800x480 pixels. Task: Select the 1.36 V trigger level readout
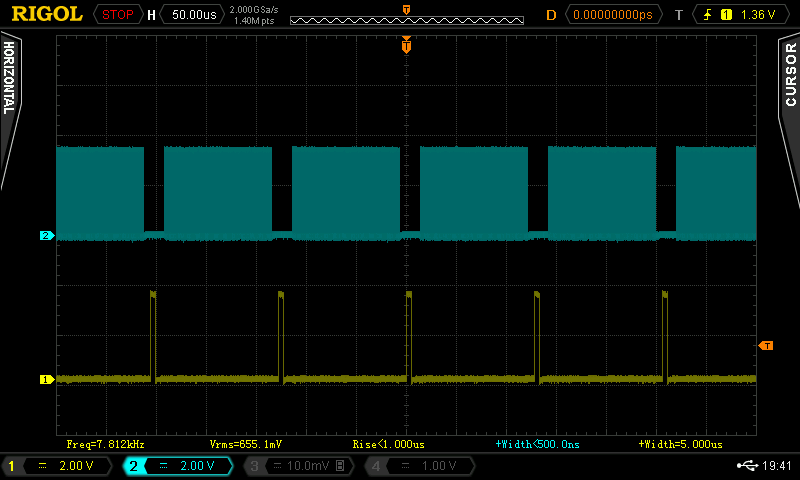[759, 15]
